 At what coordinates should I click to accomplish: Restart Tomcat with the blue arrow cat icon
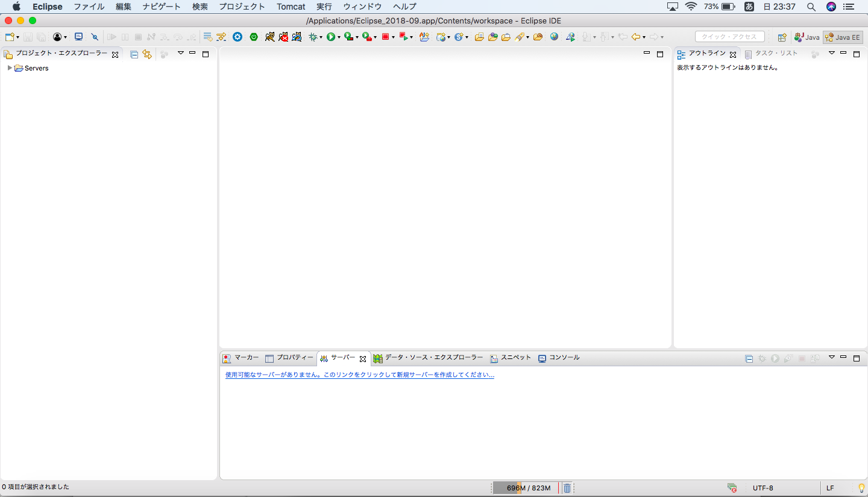click(x=297, y=37)
